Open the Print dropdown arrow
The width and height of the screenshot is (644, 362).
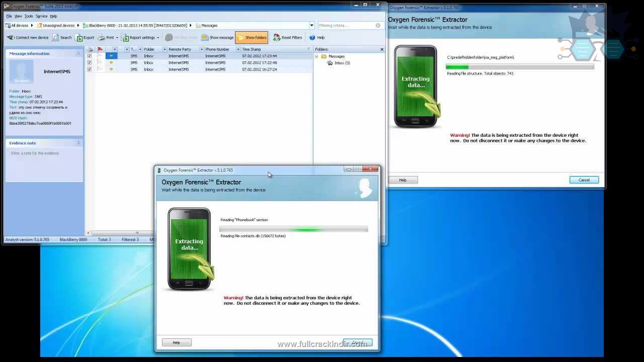tap(117, 38)
